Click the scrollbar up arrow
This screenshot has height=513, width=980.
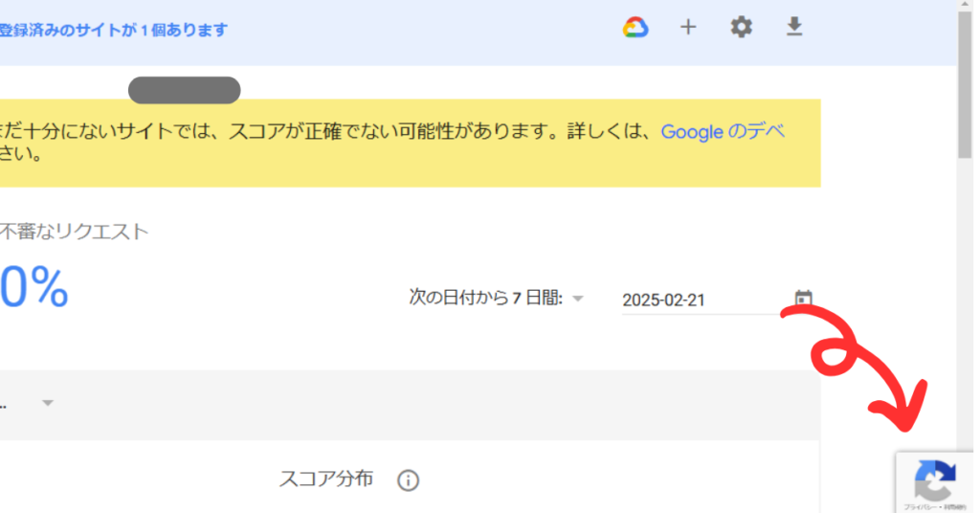(966, 6)
